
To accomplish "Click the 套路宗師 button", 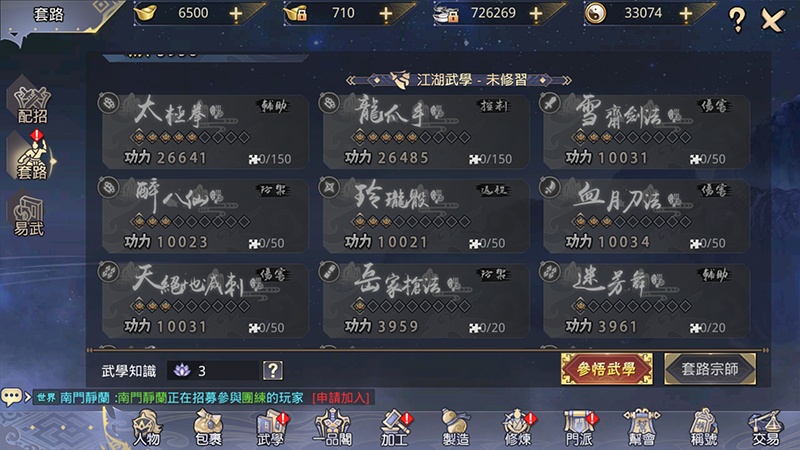I will [x=710, y=368].
